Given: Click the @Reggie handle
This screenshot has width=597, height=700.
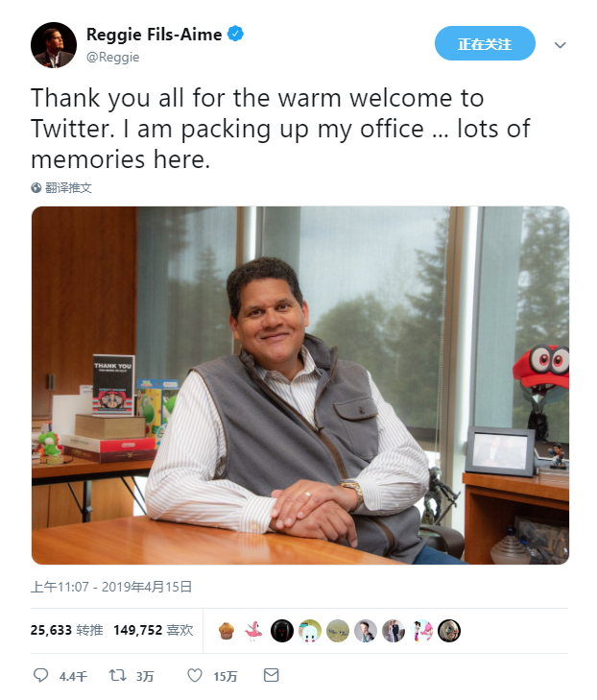Looking at the screenshot, I should tap(113, 57).
